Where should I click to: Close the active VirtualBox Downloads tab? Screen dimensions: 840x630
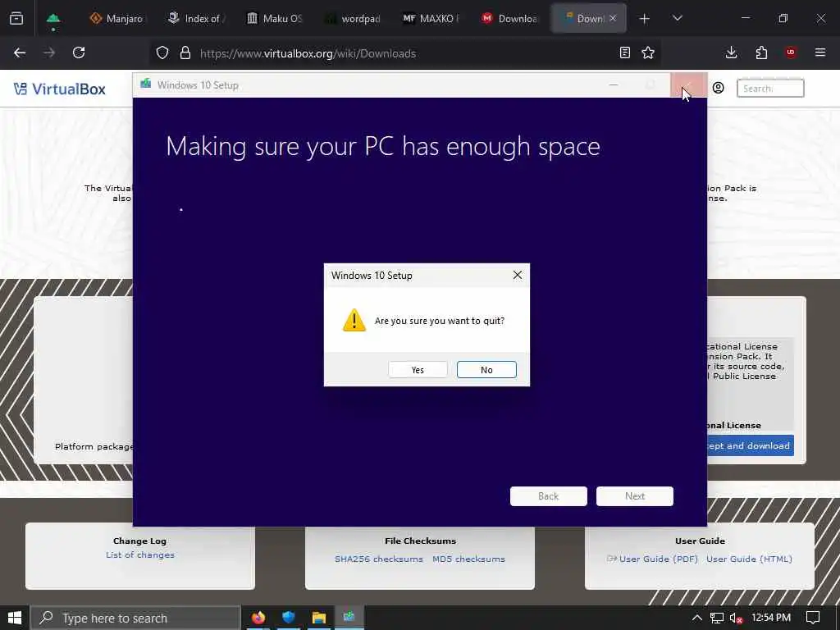(613, 18)
